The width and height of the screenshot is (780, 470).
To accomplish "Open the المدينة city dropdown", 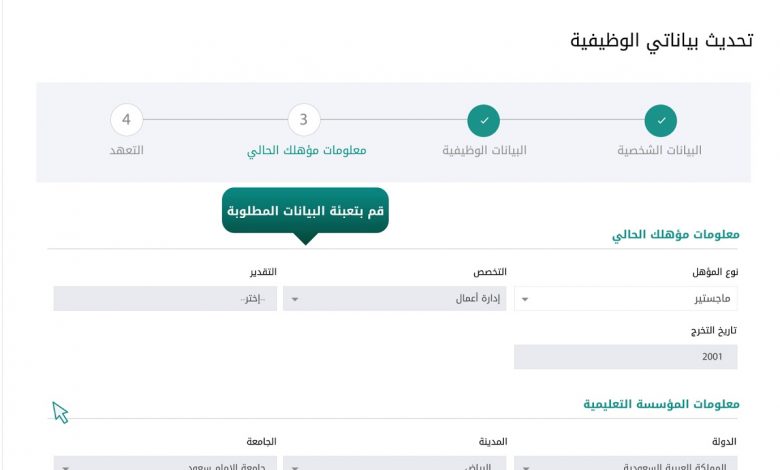I will (x=394, y=464).
